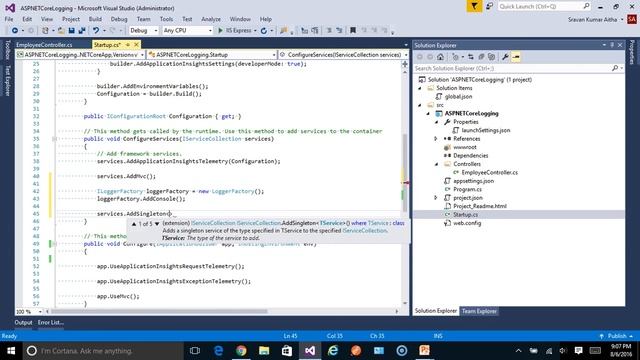Click the Navigate Backward toolbar icon

[x=15, y=31]
